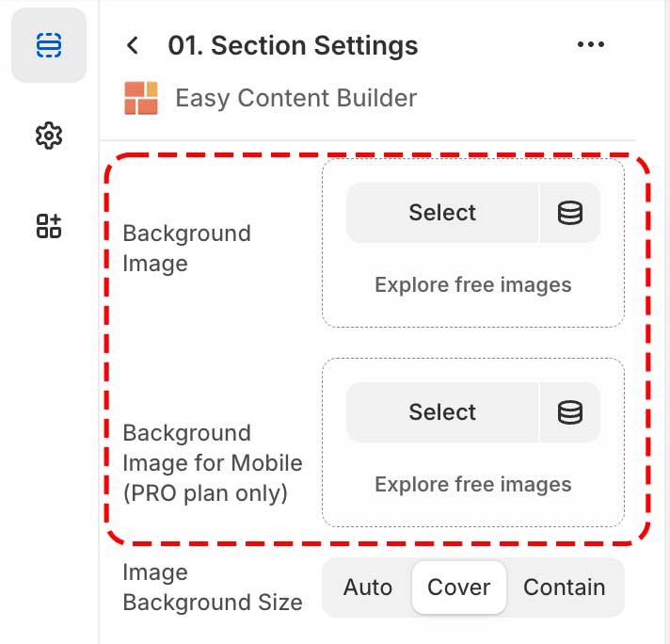This screenshot has height=644, width=670.
Task: Click the Background Image label
Action: pos(186,249)
